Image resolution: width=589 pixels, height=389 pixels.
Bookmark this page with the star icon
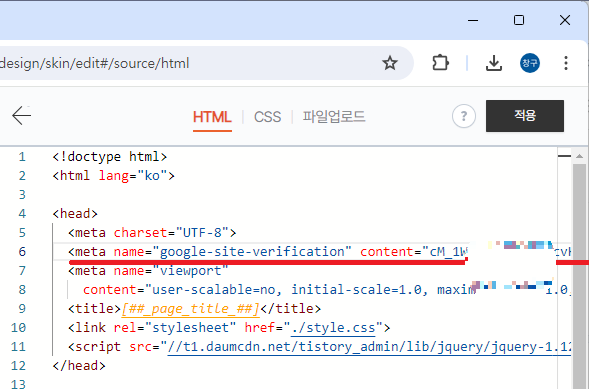coord(390,63)
